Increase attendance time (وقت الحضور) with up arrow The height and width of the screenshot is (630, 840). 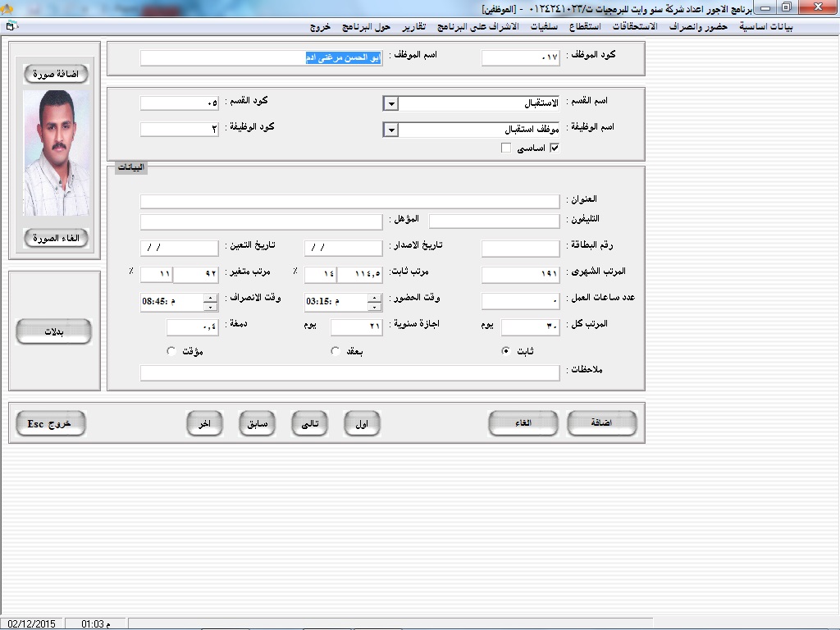pyautogui.click(x=375, y=298)
